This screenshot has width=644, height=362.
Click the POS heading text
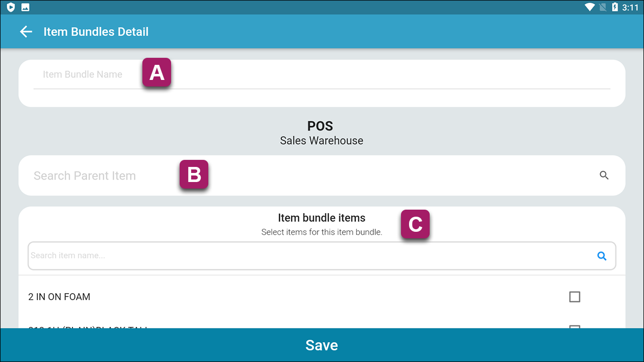(x=320, y=126)
